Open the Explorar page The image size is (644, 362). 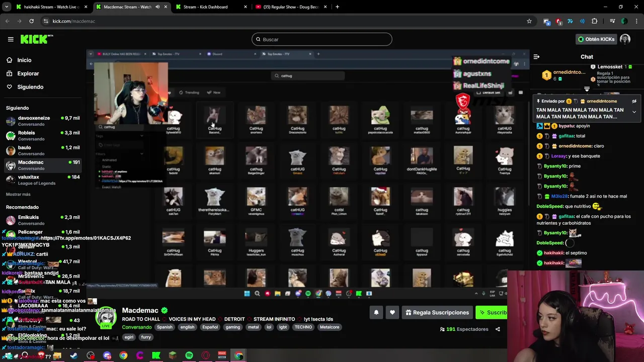click(x=28, y=73)
